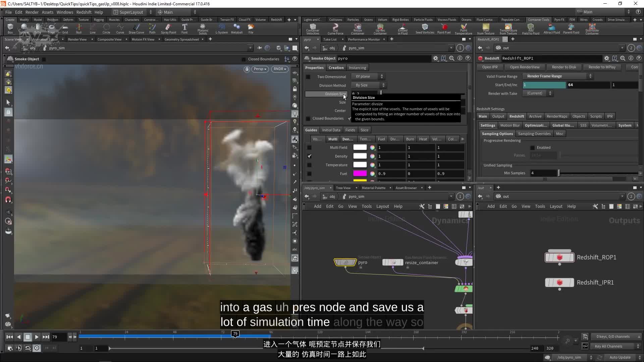The image size is (644, 362).
Task: Enable the Density field checkbox
Action: click(x=310, y=156)
